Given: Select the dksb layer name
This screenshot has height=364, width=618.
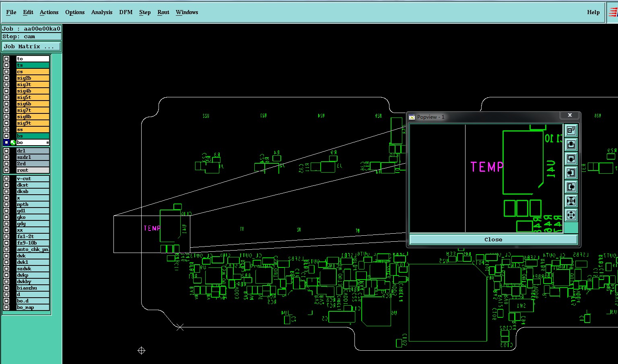Looking at the screenshot, I should [x=33, y=191].
